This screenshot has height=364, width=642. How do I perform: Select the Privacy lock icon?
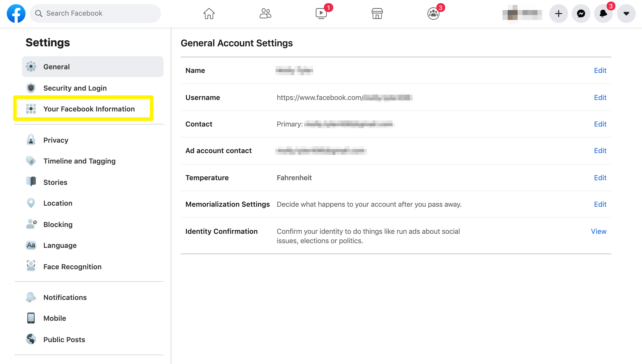point(30,140)
